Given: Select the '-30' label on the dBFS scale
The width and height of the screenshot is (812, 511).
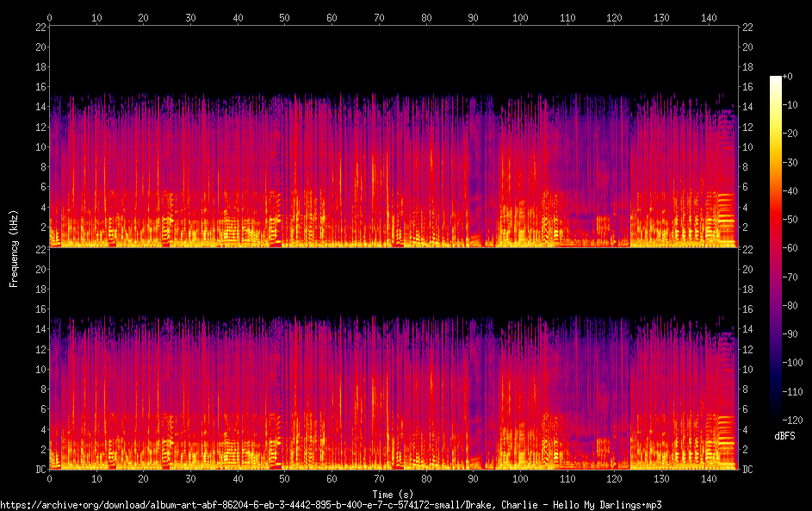Looking at the screenshot, I should pos(790,162).
